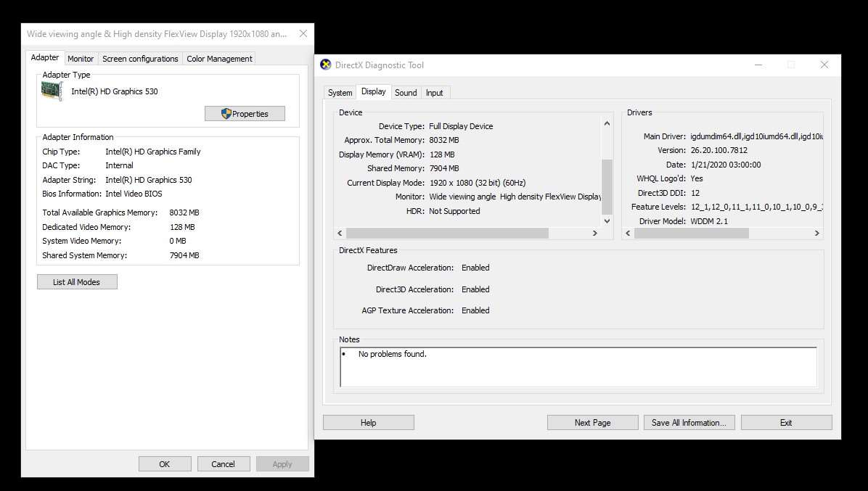Click Drivers panel scroll right arrow
The width and height of the screenshot is (868, 491).
click(816, 234)
